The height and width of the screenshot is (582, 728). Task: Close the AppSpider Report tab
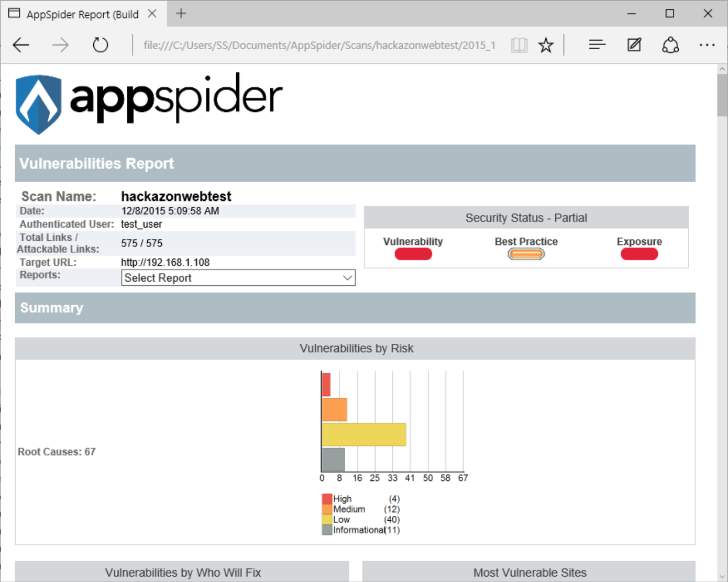[152, 14]
